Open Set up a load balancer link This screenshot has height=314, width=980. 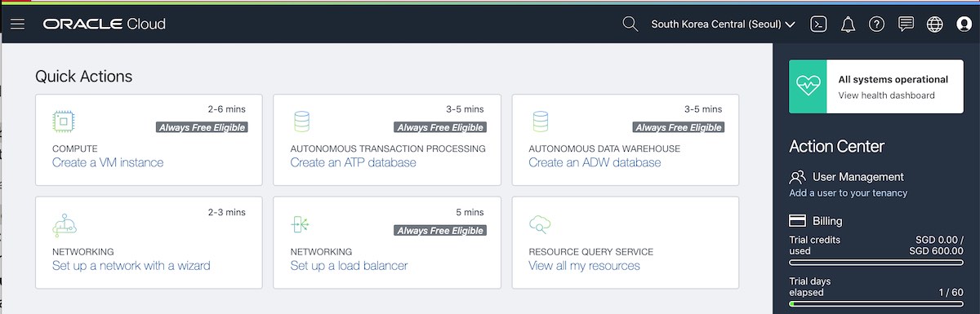(x=349, y=265)
